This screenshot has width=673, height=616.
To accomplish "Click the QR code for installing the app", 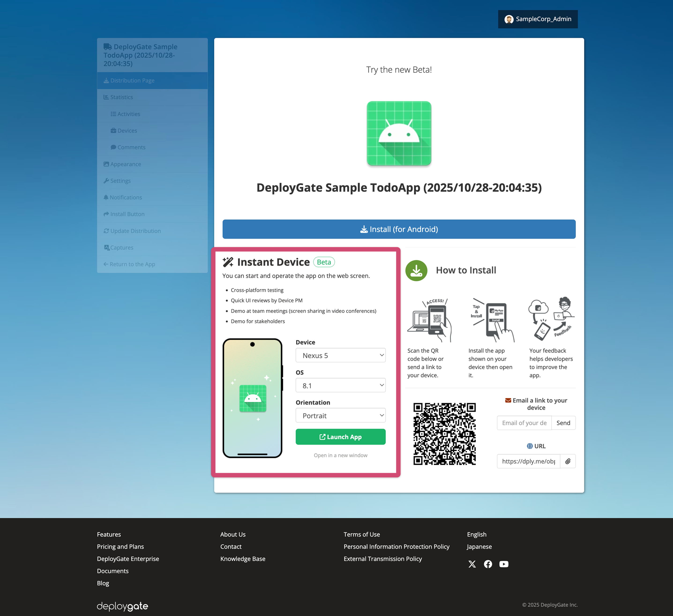I will [x=445, y=434].
